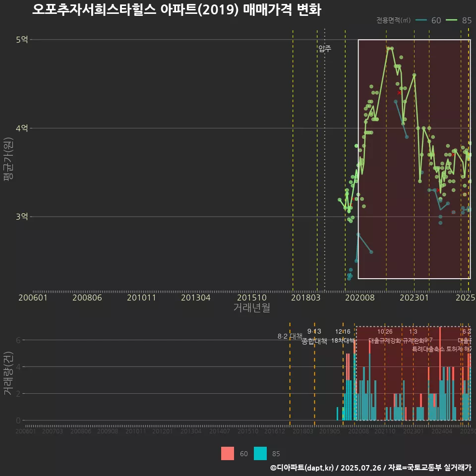Click the 거래년월 x-axis title
This screenshot has width=476, height=476.
tap(252, 307)
